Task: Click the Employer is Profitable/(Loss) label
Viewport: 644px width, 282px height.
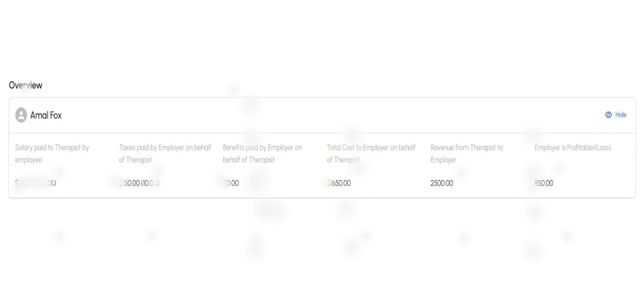Action: click(572, 147)
